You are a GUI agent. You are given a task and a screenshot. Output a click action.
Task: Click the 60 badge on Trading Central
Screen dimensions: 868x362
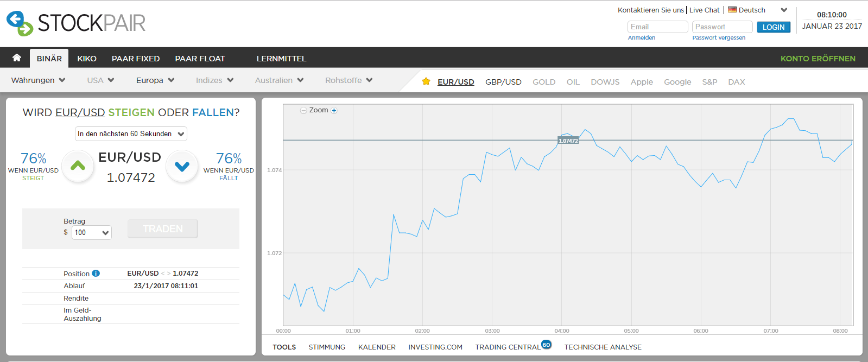(x=546, y=345)
